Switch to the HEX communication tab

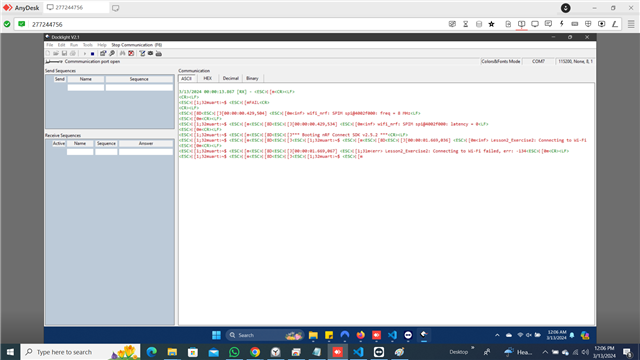pyautogui.click(x=207, y=78)
